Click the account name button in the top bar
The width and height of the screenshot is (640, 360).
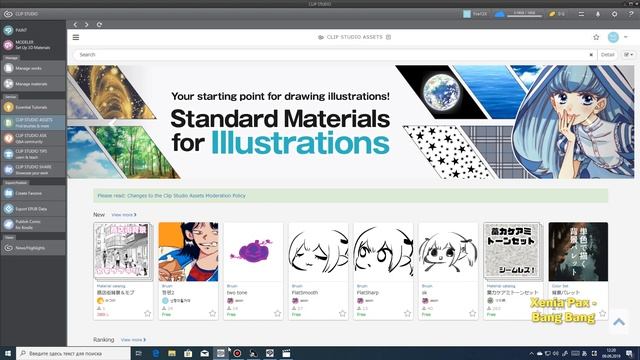pyautogui.click(x=476, y=14)
